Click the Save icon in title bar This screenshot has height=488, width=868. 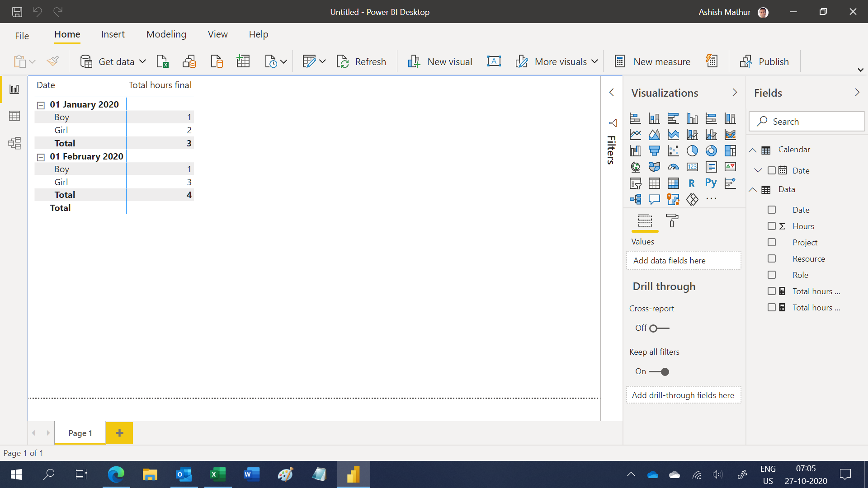17,12
